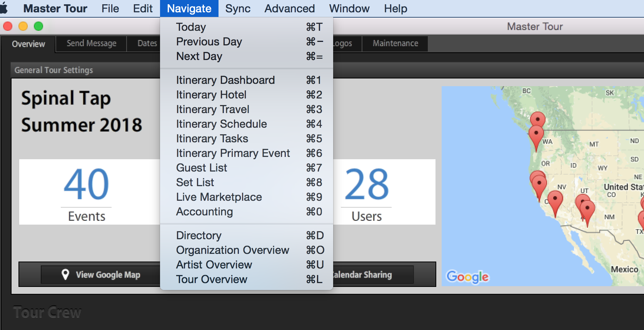The image size is (644, 330).
Task: Select Tour Overview menu item
Action: tap(246, 279)
